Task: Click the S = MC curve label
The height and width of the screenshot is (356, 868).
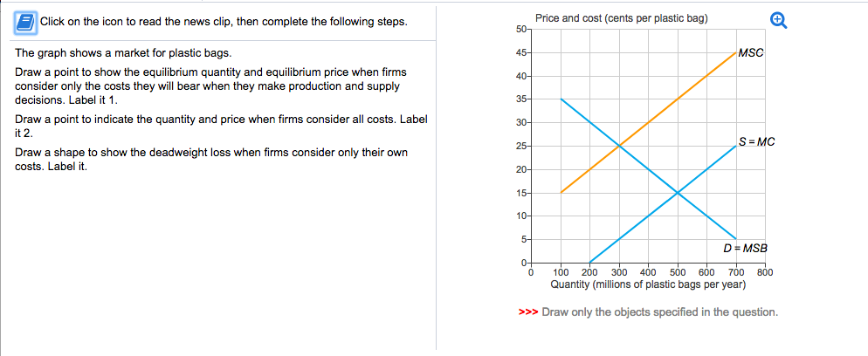Action: point(756,141)
